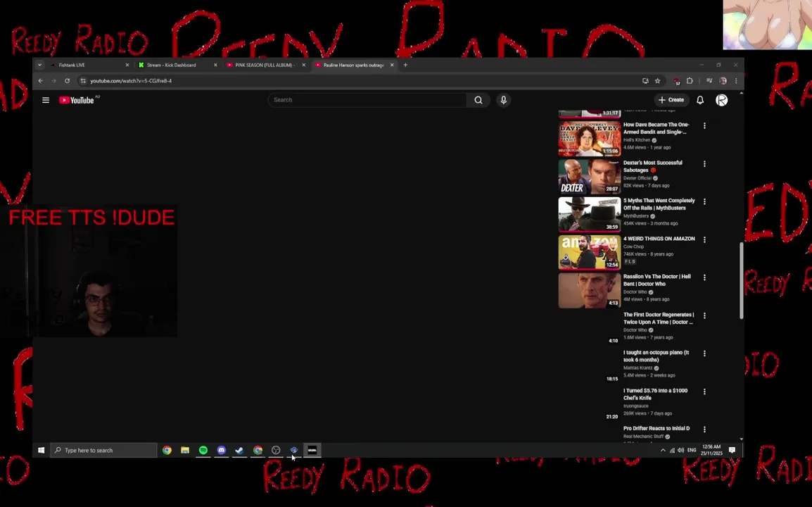Image resolution: width=812 pixels, height=507 pixels.
Task: Bookmark this page with the star icon
Action: pyautogui.click(x=658, y=81)
